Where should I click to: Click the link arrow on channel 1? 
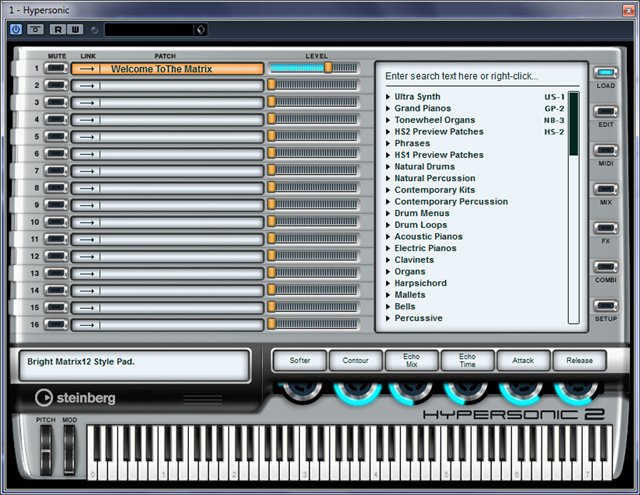[87, 69]
